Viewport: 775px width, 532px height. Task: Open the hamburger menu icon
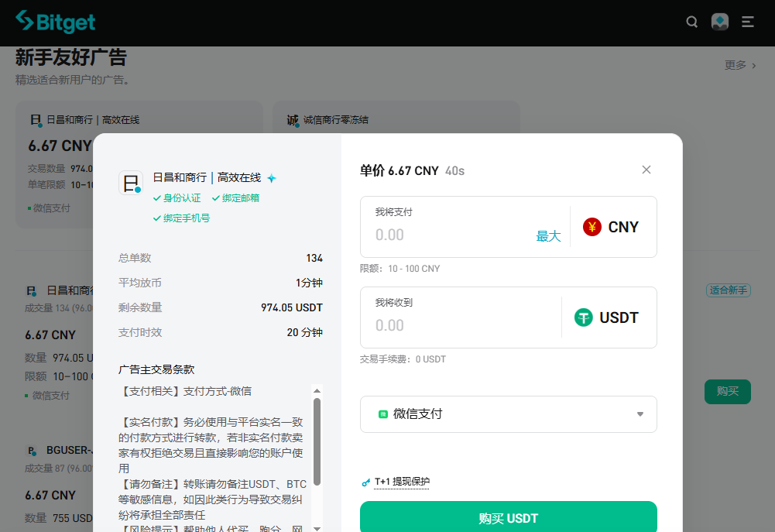click(747, 22)
